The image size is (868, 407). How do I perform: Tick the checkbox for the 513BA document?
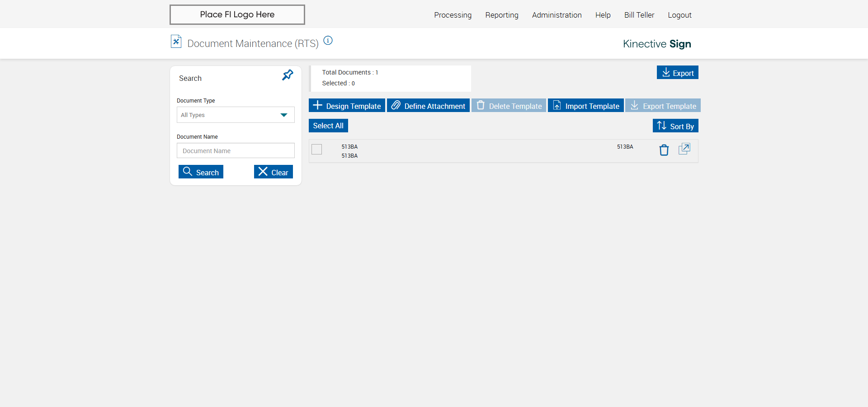tap(317, 150)
